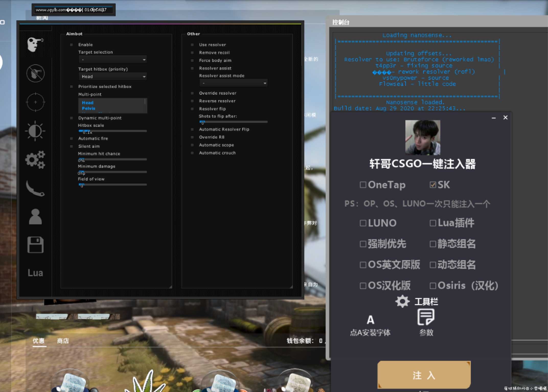
Task: Check the OS汉化版 option
Action: pos(363,286)
